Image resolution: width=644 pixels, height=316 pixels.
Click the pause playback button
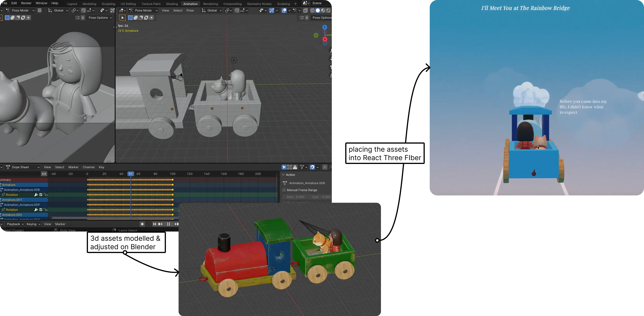point(168,224)
